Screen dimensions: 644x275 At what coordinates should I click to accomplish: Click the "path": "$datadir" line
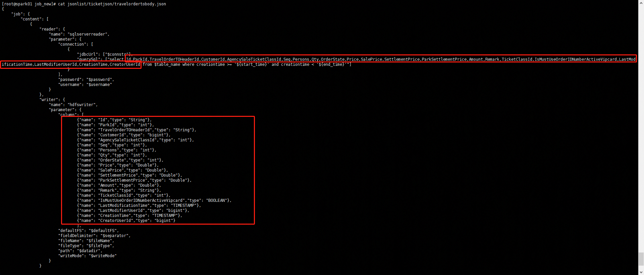click(x=80, y=251)
